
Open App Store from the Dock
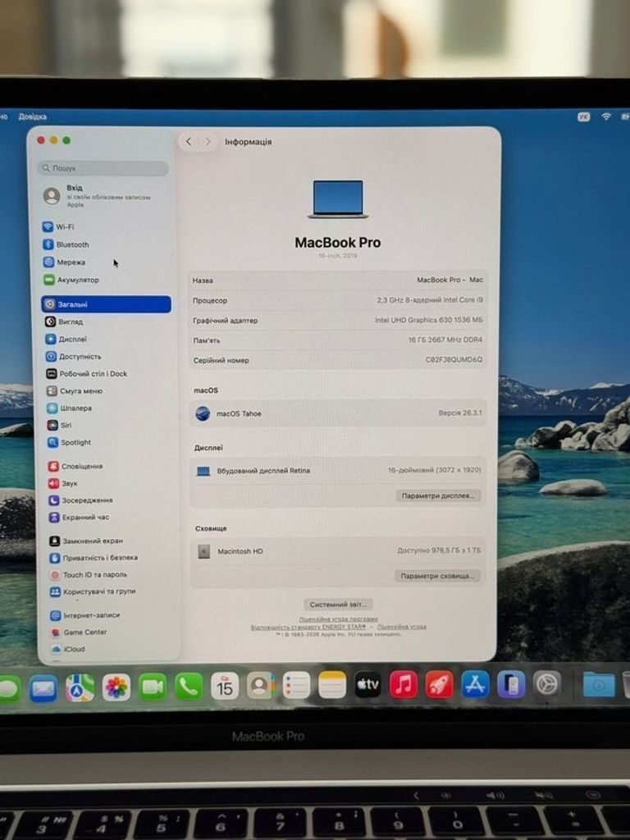[475, 684]
